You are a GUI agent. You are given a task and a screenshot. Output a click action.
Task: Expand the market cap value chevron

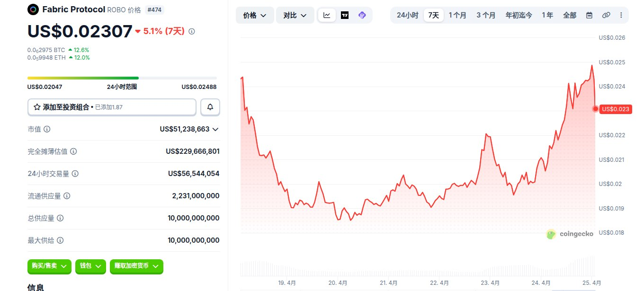click(x=215, y=129)
